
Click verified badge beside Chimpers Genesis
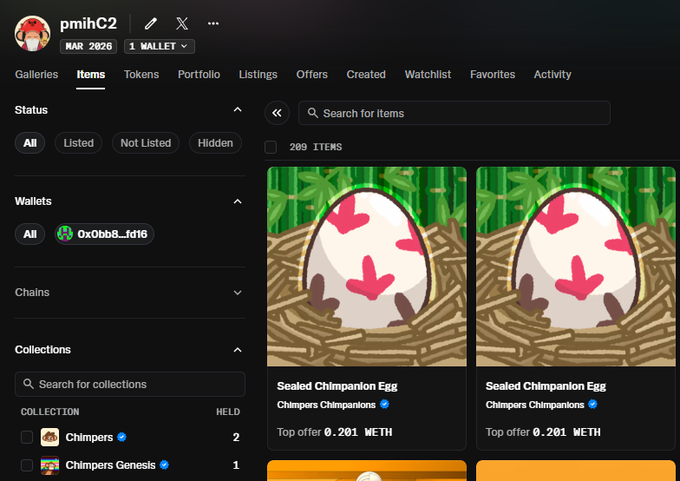pos(164,465)
